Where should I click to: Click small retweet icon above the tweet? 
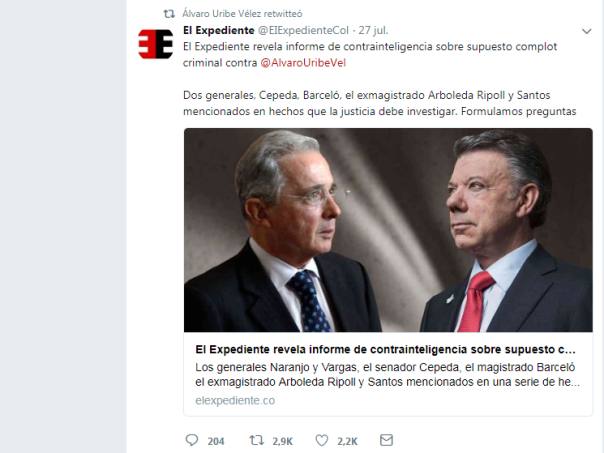click(169, 14)
